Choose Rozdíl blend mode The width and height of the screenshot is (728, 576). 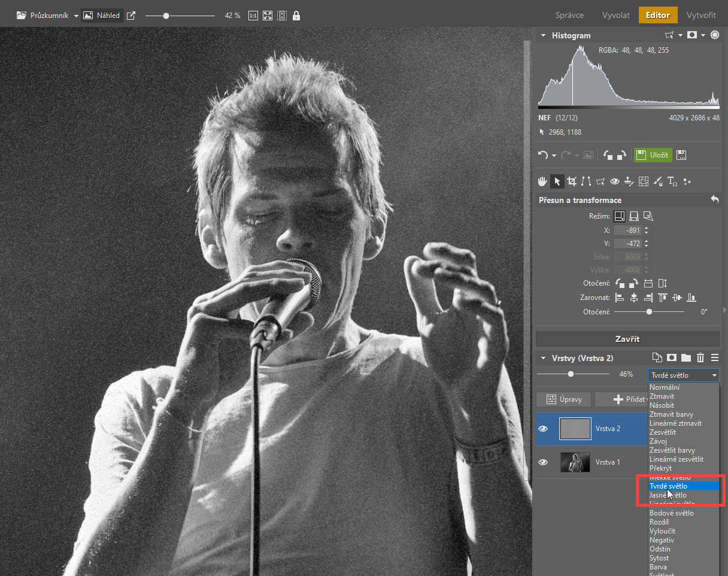click(684, 522)
